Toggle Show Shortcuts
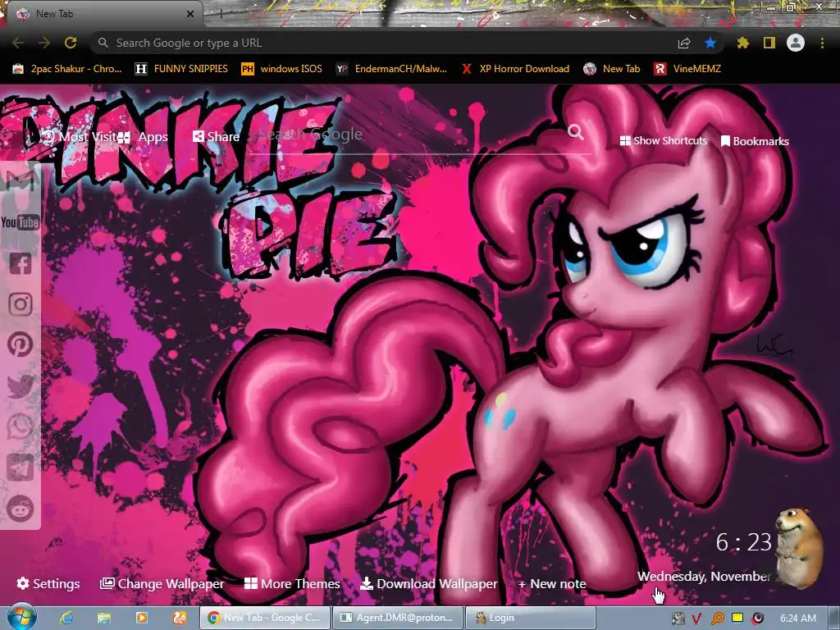 (663, 141)
